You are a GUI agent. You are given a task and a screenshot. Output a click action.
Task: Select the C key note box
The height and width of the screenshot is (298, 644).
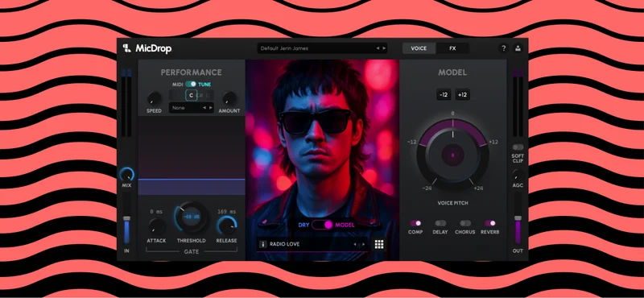(191, 95)
